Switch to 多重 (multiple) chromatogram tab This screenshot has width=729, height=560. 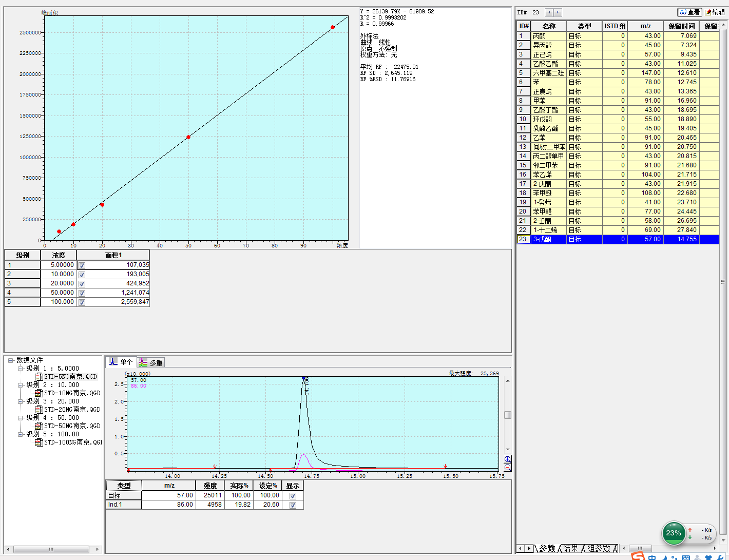pyautogui.click(x=151, y=362)
